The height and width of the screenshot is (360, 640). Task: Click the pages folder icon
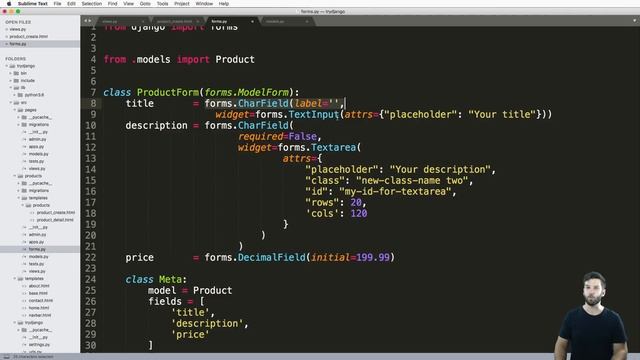pos(20,110)
